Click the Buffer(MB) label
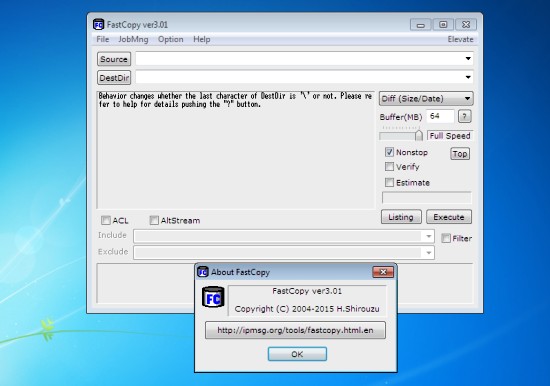Screen dimensions: 550x386 click(401, 117)
